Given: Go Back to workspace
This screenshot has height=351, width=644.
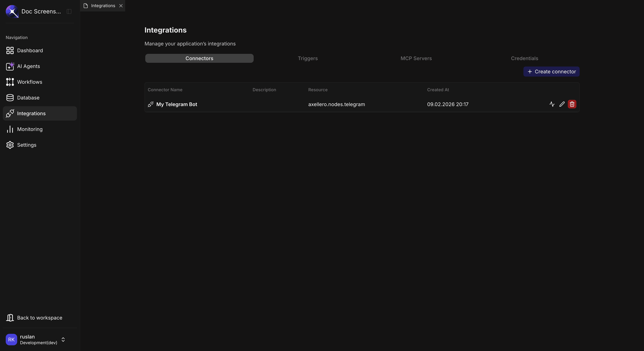Looking at the screenshot, I should 40,318.
